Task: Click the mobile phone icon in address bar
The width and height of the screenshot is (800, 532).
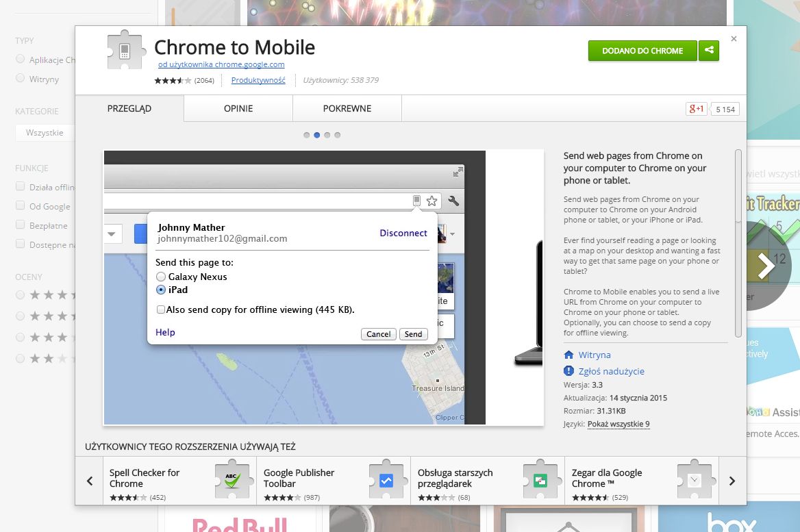Action: [x=417, y=201]
